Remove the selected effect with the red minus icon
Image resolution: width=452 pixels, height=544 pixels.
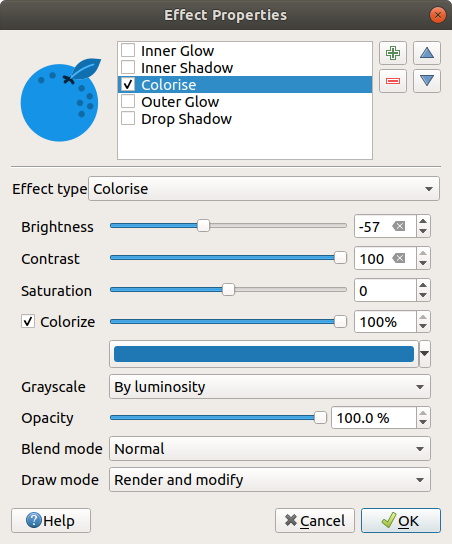[393, 81]
